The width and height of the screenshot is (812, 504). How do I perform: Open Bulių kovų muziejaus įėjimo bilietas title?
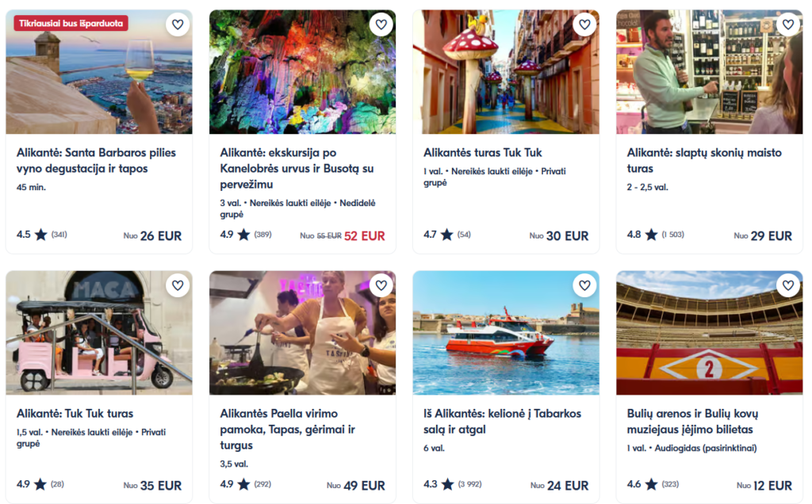(x=692, y=421)
